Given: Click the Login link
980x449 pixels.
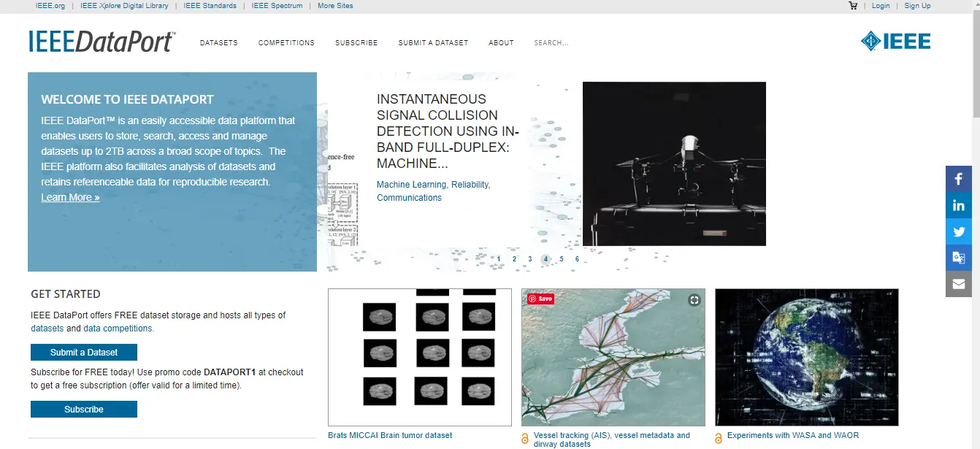Looking at the screenshot, I should click(881, 6).
